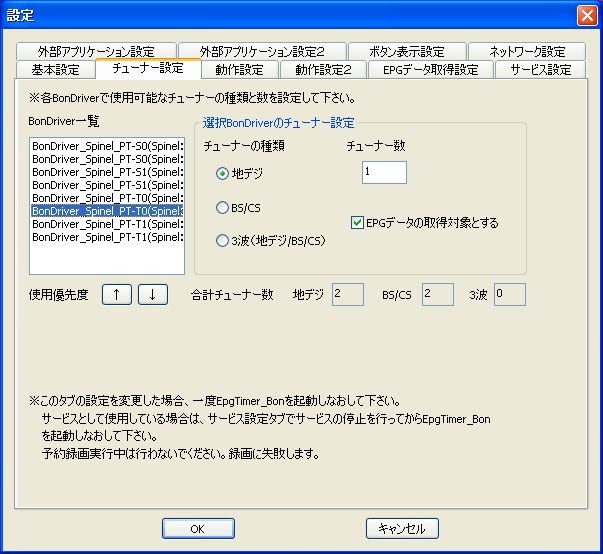Click the 使用優先度 label
Image resolution: width=603 pixels, height=554 pixels.
click(58, 295)
